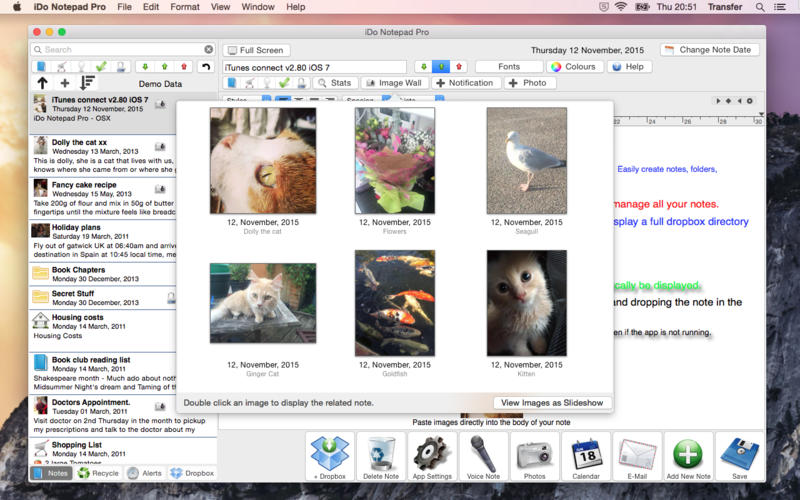Click the Stats button

point(335,83)
